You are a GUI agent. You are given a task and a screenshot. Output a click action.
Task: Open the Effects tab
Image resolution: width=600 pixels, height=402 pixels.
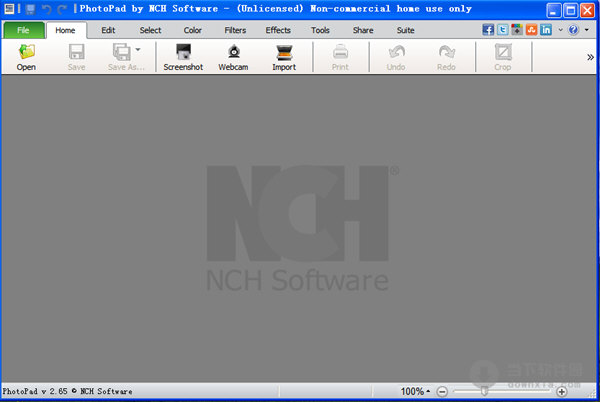(x=278, y=30)
